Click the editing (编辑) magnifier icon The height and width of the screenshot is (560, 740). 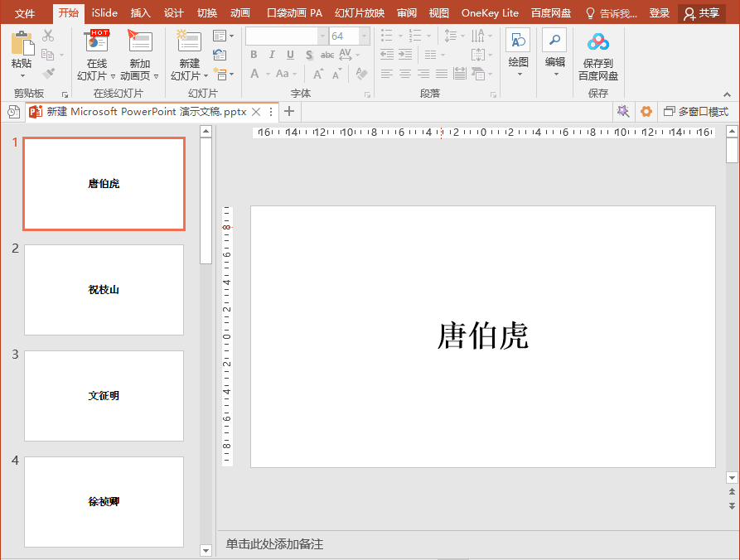pos(554,41)
